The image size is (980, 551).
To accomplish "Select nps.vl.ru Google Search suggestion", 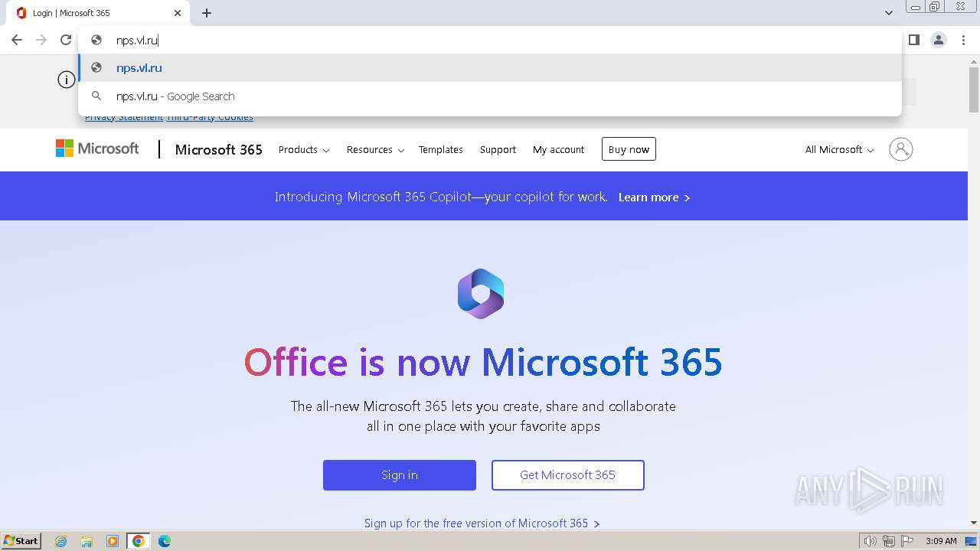I will pos(490,96).
